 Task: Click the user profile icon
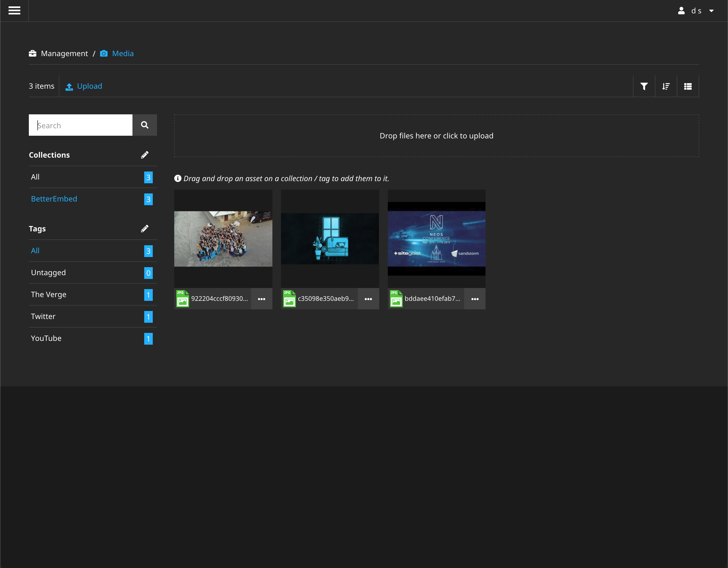pos(681,11)
